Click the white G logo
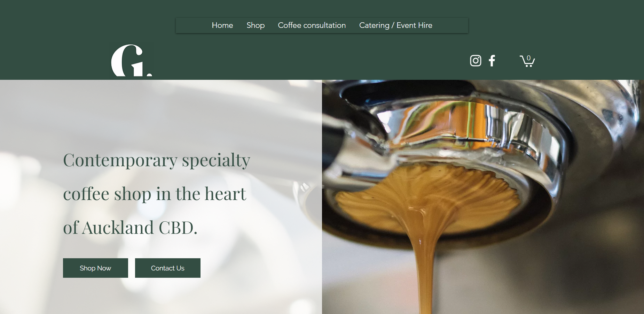The image size is (644, 314). click(x=132, y=60)
